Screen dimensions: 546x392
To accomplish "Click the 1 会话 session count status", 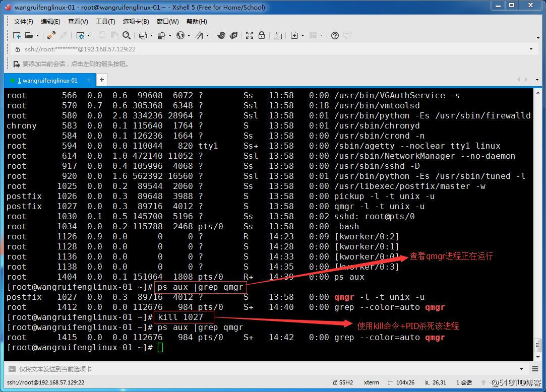I will [x=464, y=382].
